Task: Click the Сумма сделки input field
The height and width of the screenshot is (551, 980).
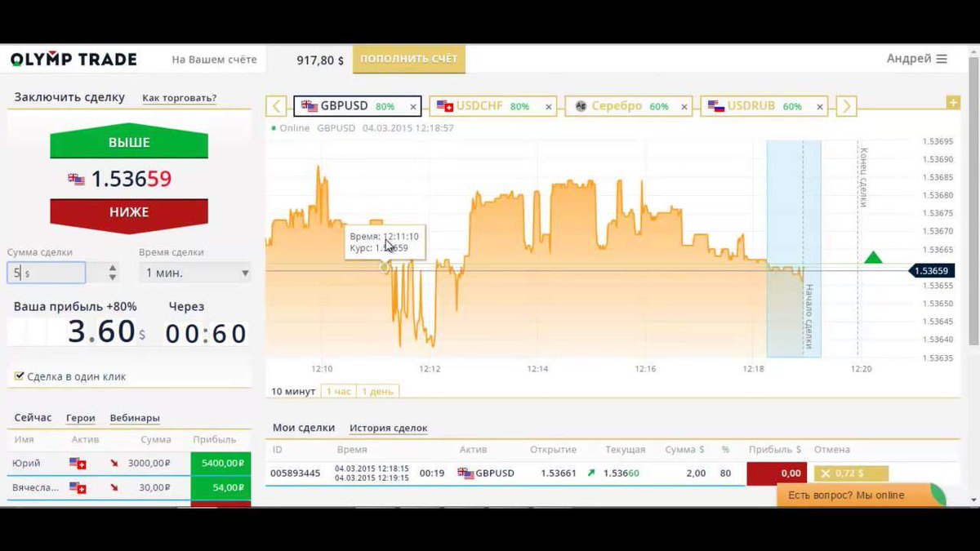Action: click(47, 273)
